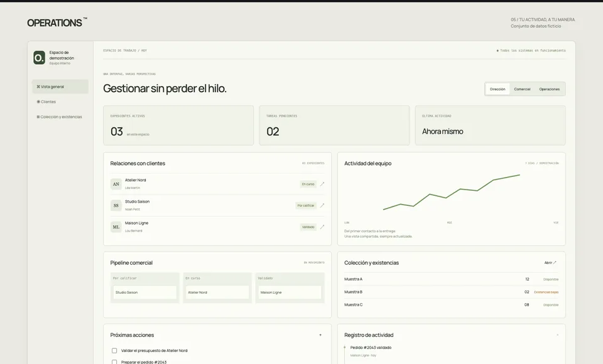Open Colección y existencias in sidebar
The image size is (603, 364).
(x=60, y=117)
